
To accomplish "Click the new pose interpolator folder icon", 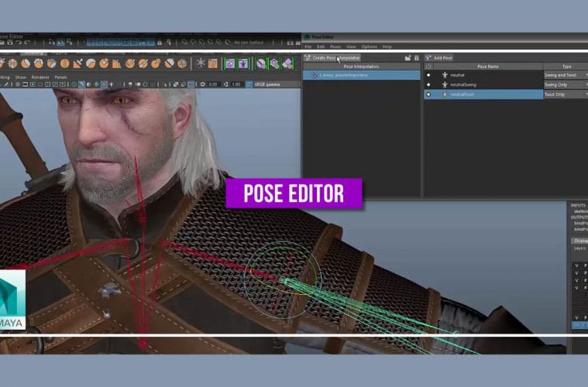I will point(407,57).
